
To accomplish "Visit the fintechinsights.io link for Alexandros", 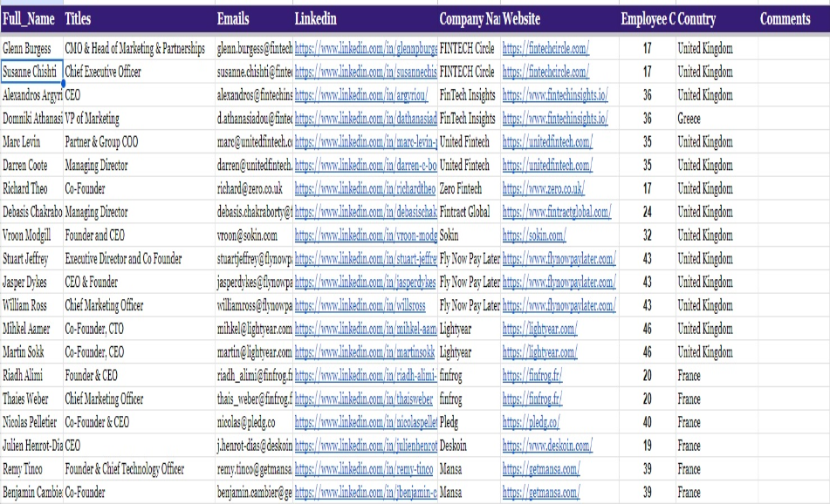I will coord(554,96).
